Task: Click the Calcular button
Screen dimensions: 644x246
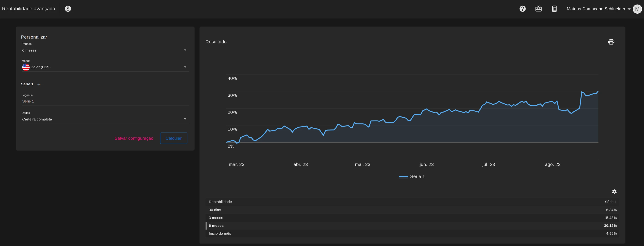Action: tap(173, 138)
